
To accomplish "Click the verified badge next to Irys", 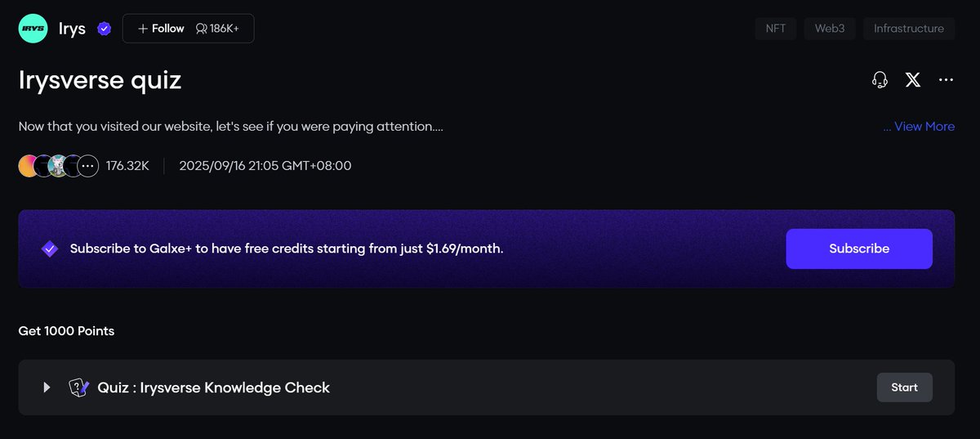I will (x=104, y=29).
